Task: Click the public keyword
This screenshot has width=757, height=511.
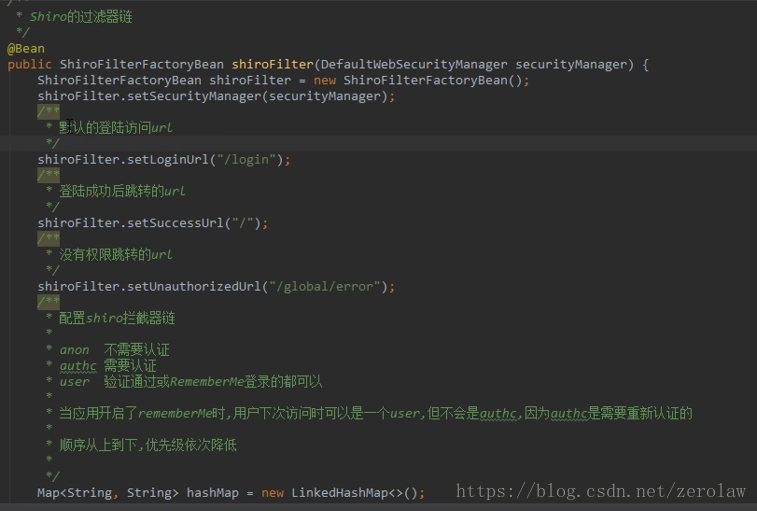Action: (x=29, y=65)
